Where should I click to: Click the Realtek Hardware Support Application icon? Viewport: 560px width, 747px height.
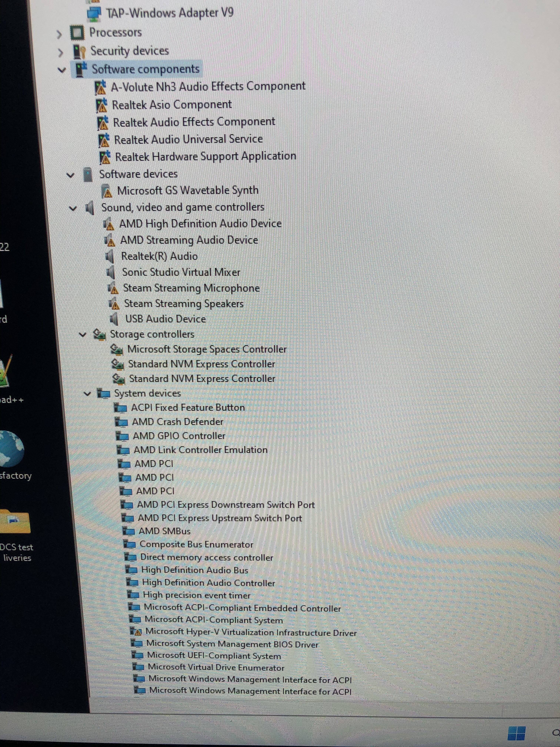(x=105, y=157)
